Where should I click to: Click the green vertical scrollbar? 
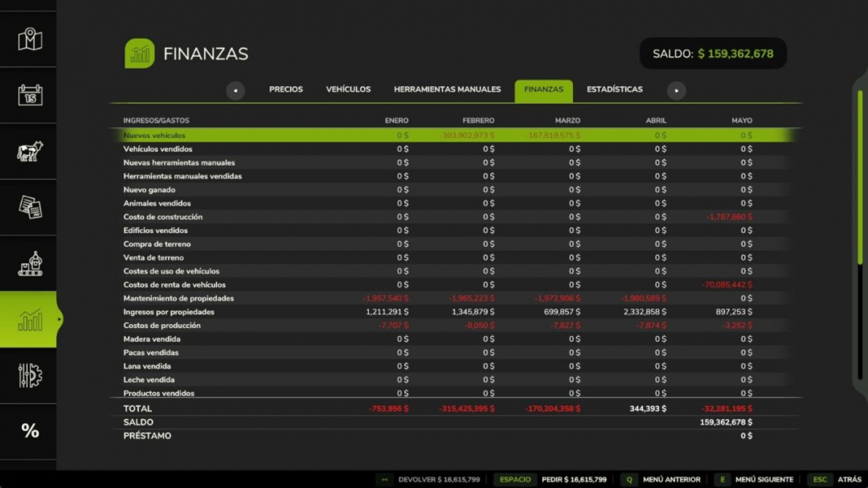[x=860, y=177]
